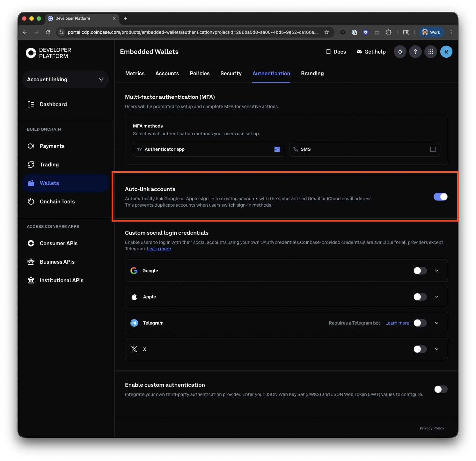The height and width of the screenshot is (461, 476).
Task: Open the Docs page
Action: 336,51
